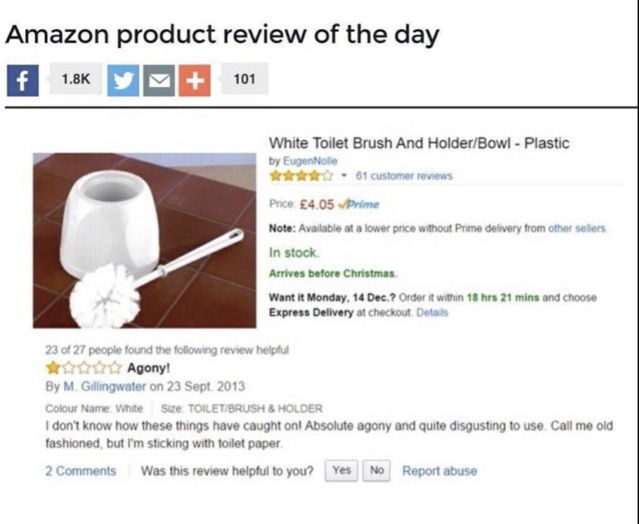Open the 2 Comments link
Viewport: 639px width, 524px height.
[80, 470]
